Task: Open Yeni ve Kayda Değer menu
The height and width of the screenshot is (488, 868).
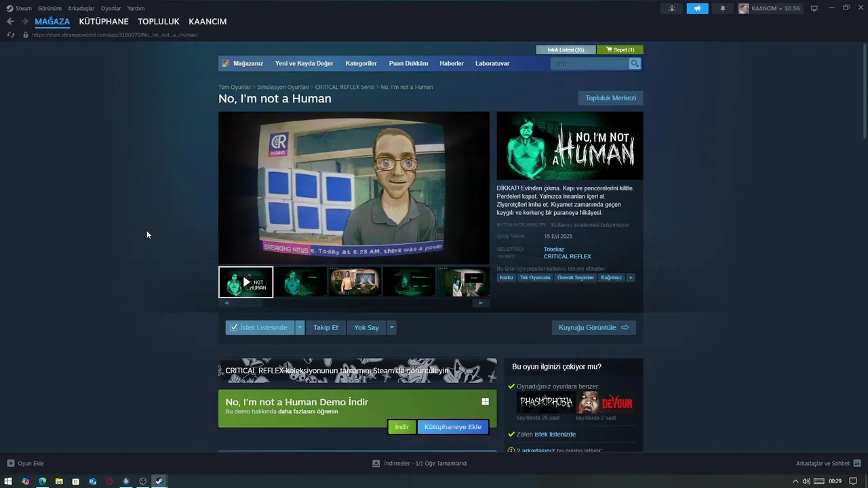Action: [x=304, y=64]
